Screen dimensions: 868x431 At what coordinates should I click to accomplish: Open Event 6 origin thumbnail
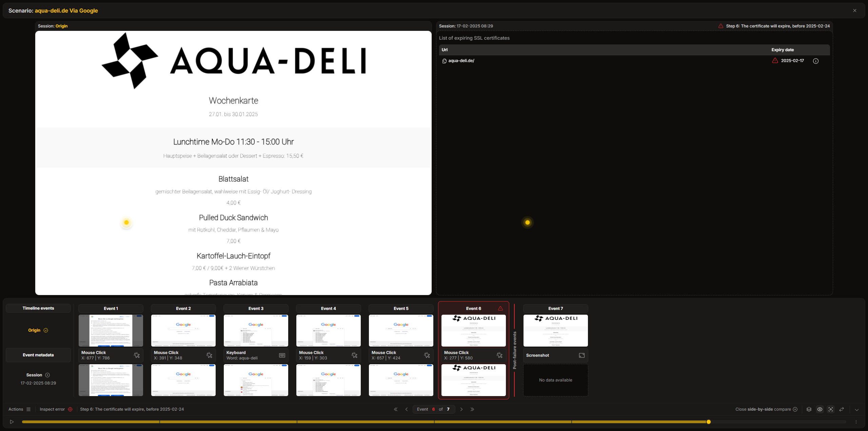[474, 331]
